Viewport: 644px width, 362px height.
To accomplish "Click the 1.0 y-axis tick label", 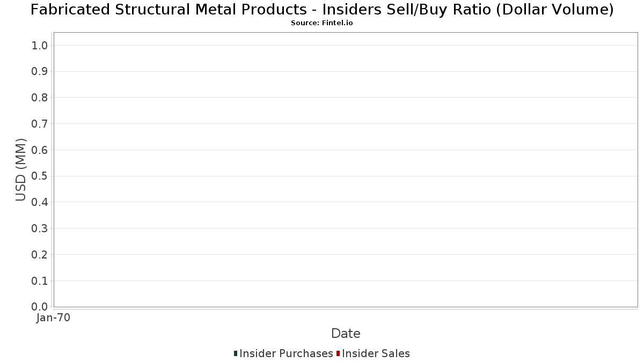I will (x=40, y=46).
